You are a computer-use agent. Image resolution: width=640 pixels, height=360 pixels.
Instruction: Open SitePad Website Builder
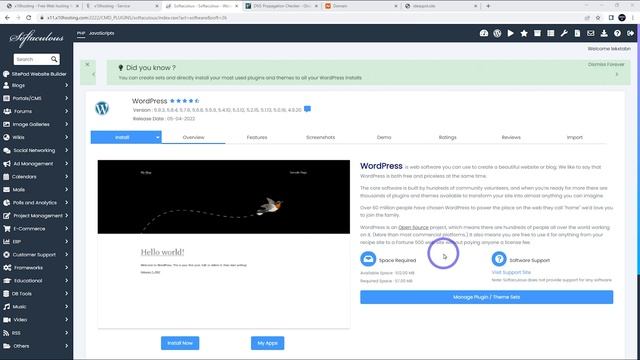pos(35,74)
